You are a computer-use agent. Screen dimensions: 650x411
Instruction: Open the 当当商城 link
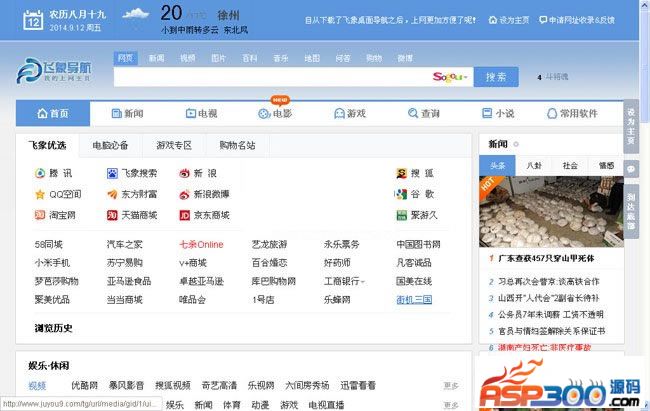tap(124, 300)
